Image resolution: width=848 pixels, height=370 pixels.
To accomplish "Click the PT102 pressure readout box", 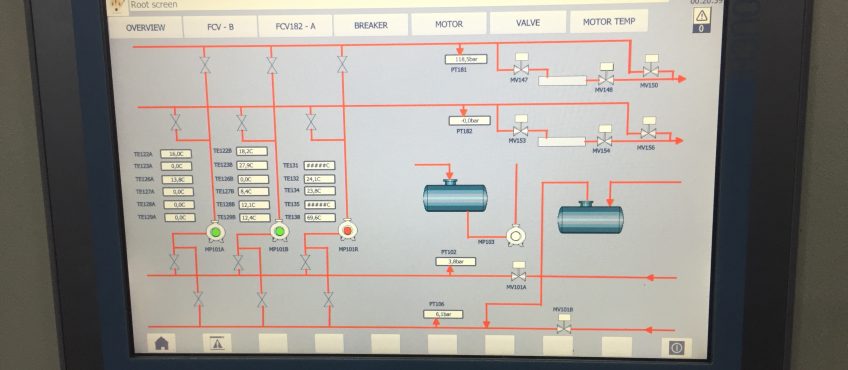I will point(456,262).
